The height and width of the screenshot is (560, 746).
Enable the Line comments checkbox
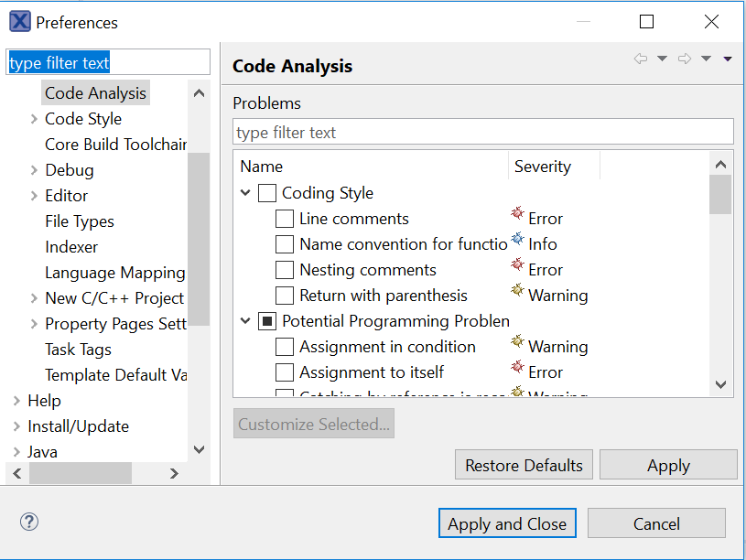tap(285, 219)
